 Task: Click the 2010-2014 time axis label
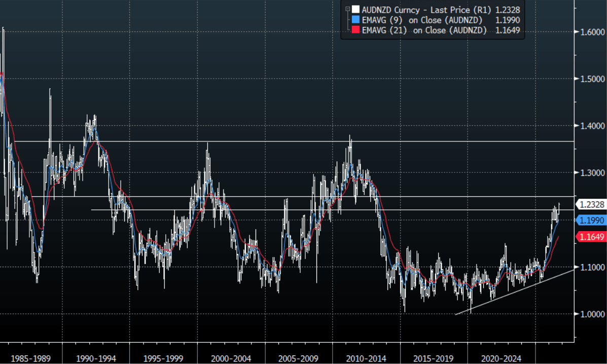click(366, 358)
